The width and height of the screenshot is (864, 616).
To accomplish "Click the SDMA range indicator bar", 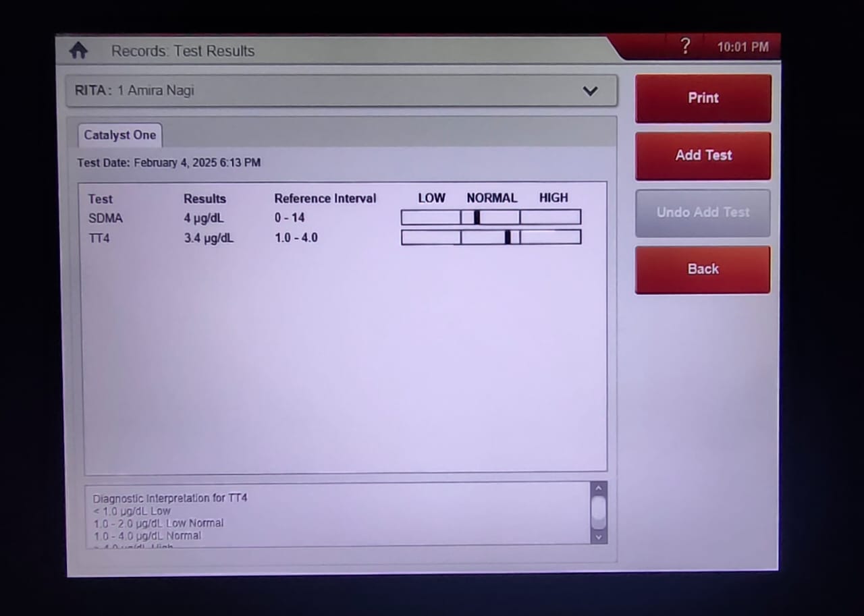I will (x=491, y=217).
